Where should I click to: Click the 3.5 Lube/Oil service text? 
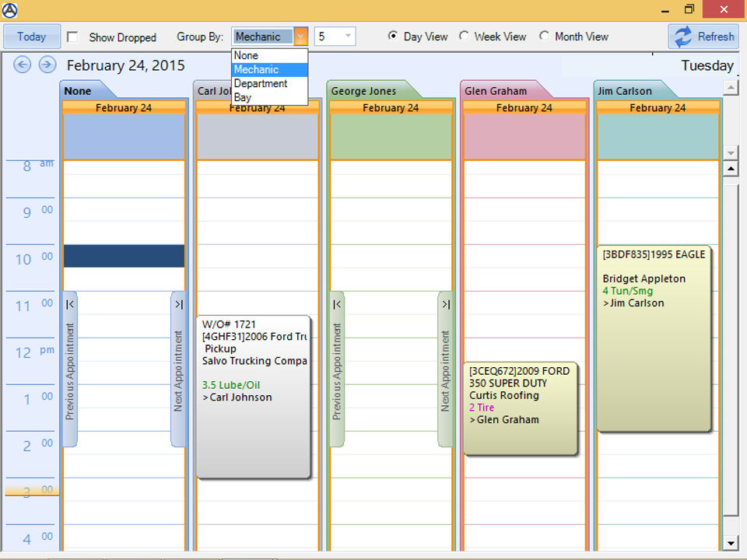tap(231, 385)
